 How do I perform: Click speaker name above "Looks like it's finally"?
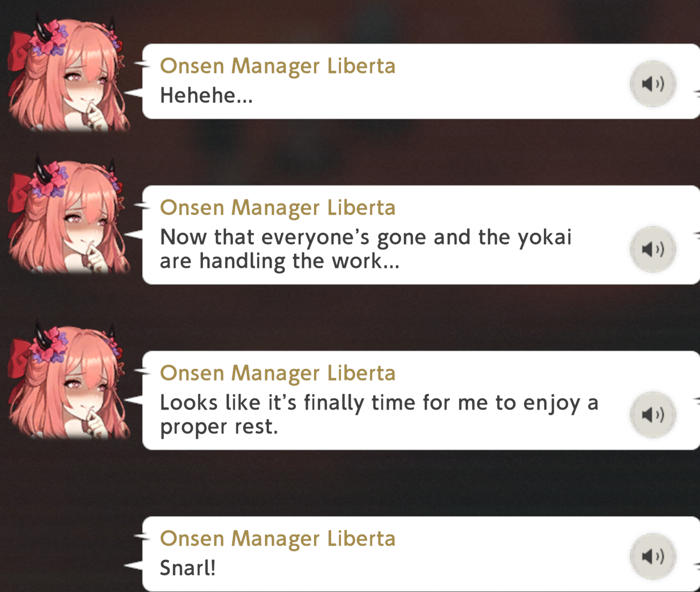(278, 374)
